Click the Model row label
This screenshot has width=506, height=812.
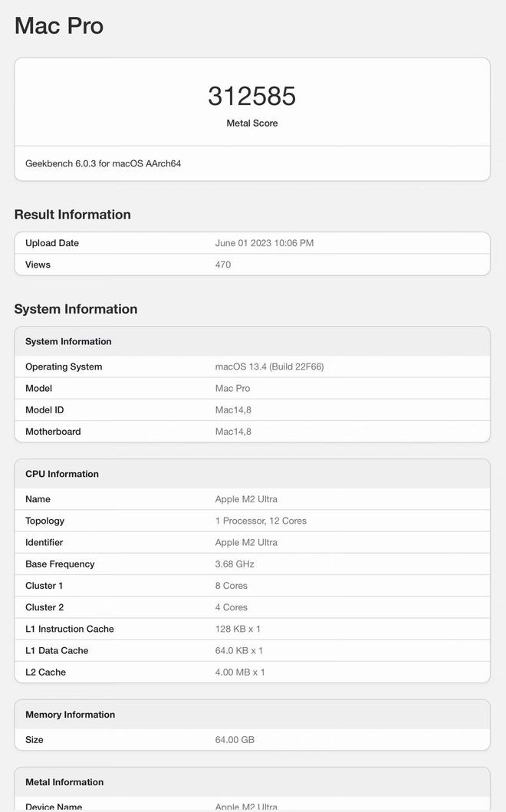(39, 389)
